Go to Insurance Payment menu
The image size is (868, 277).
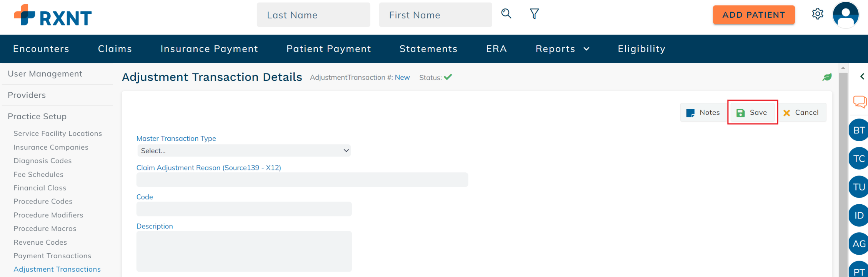[x=209, y=49]
